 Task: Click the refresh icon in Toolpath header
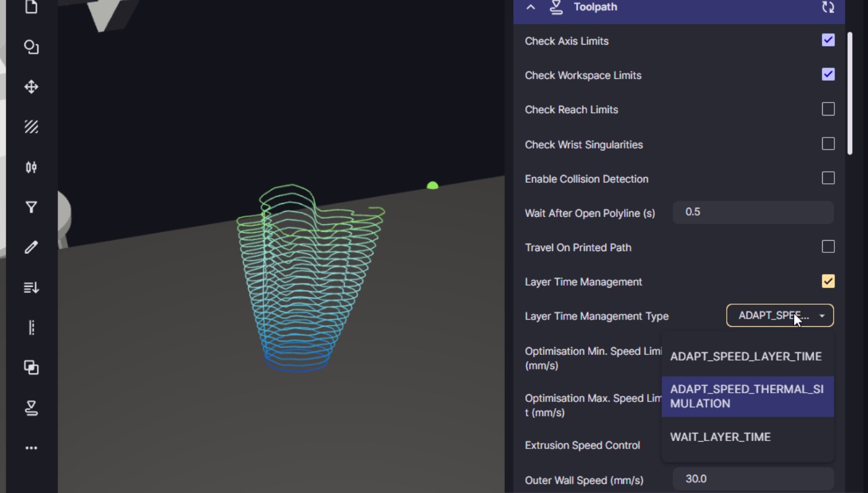click(828, 7)
